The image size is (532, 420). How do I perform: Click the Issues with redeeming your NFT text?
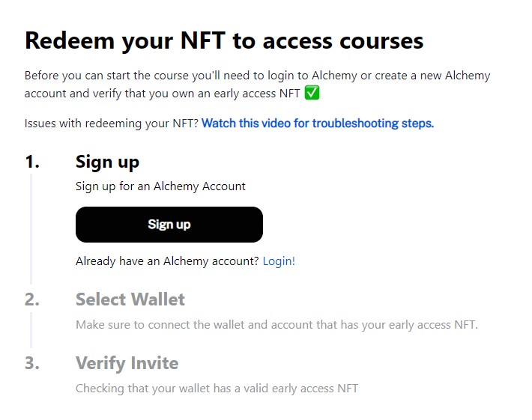tap(112, 124)
